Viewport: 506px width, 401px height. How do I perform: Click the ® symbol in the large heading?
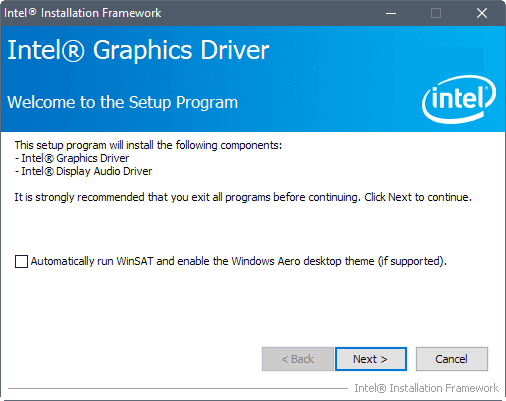click(x=73, y=51)
